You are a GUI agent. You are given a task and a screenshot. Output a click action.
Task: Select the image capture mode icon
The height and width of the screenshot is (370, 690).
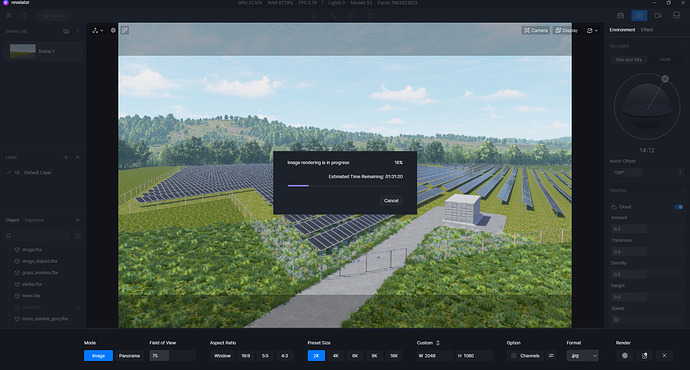coord(639,15)
